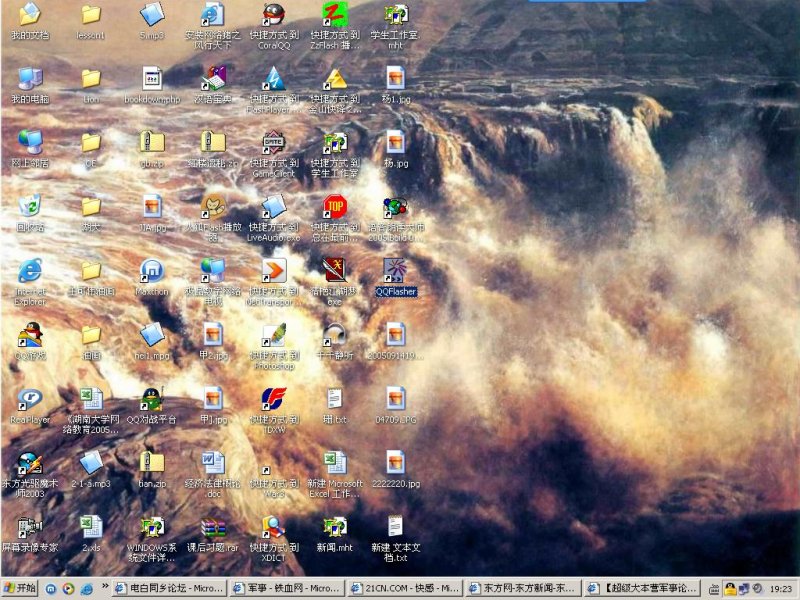Viewport: 800px width, 600px height.
Task: Open the Photoshop shortcut icon
Action: 273,335
